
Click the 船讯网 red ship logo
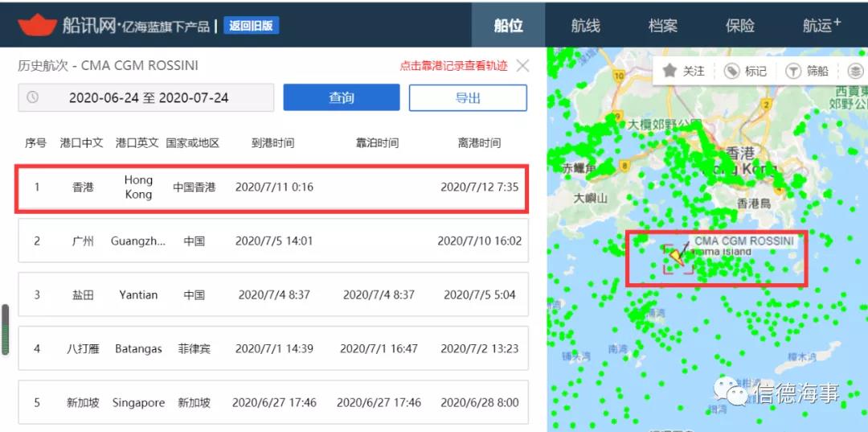point(37,24)
